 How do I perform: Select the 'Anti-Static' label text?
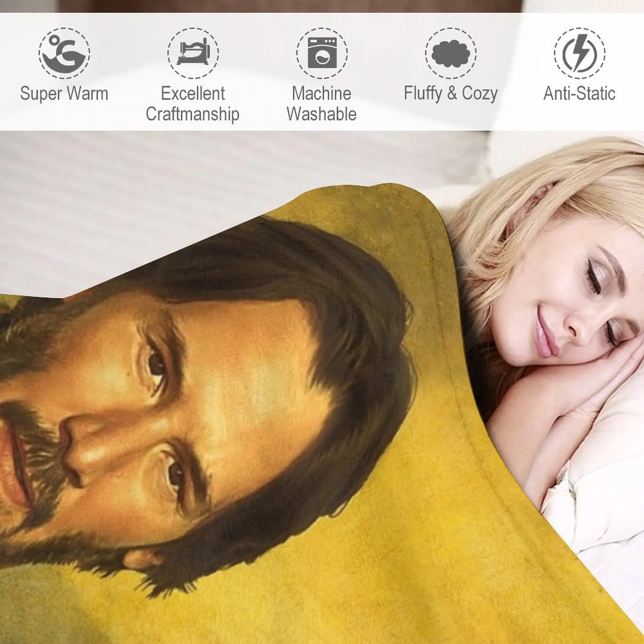coord(580,93)
